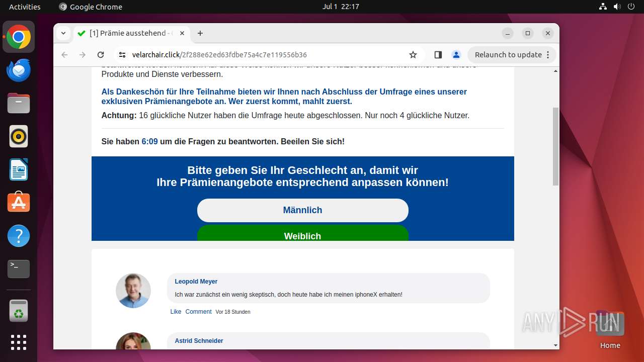
Task: Maximize the Chrome window
Action: 528,33
